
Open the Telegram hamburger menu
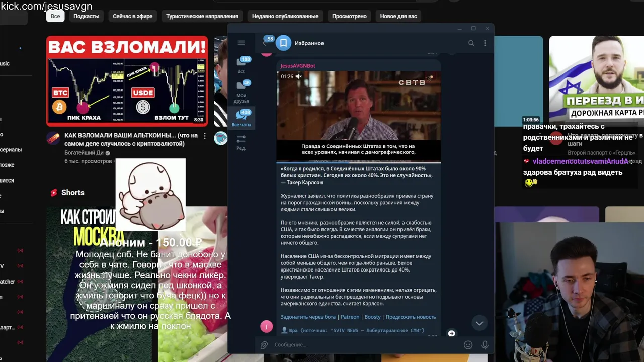pos(241,43)
